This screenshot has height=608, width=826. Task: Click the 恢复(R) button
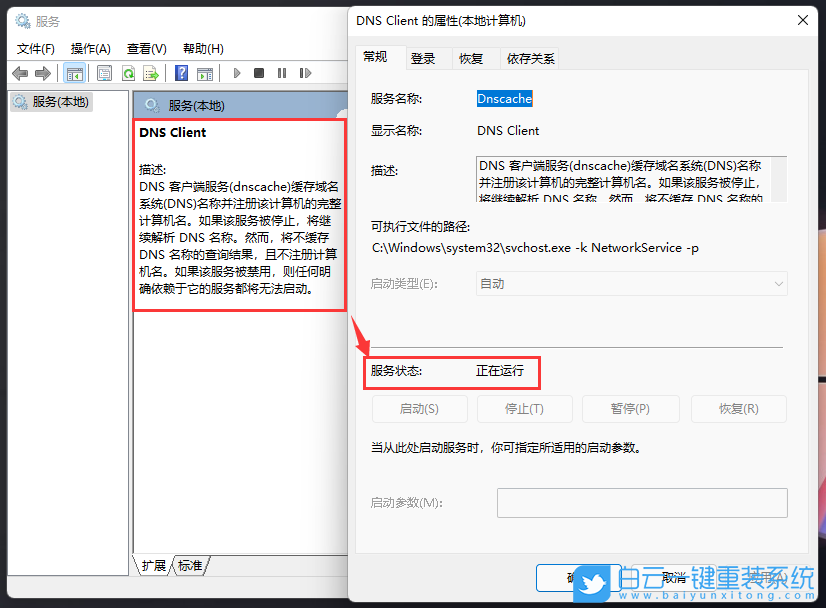click(738, 408)
